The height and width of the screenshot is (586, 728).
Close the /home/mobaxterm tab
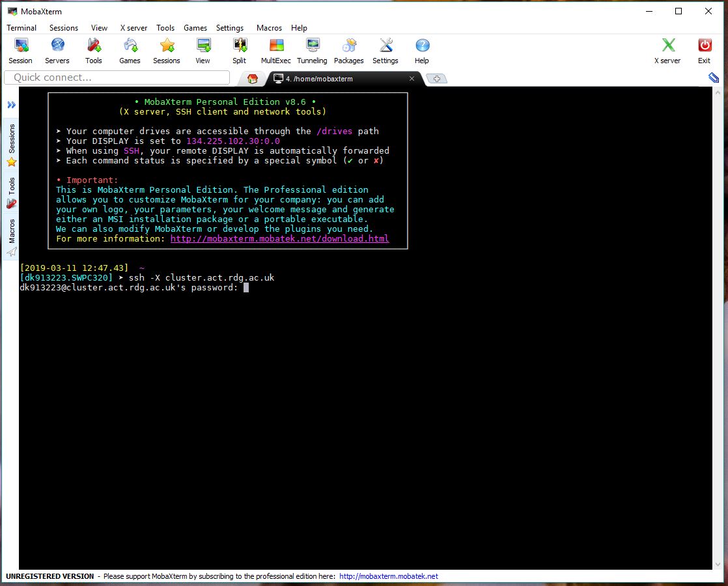(412, 79)
